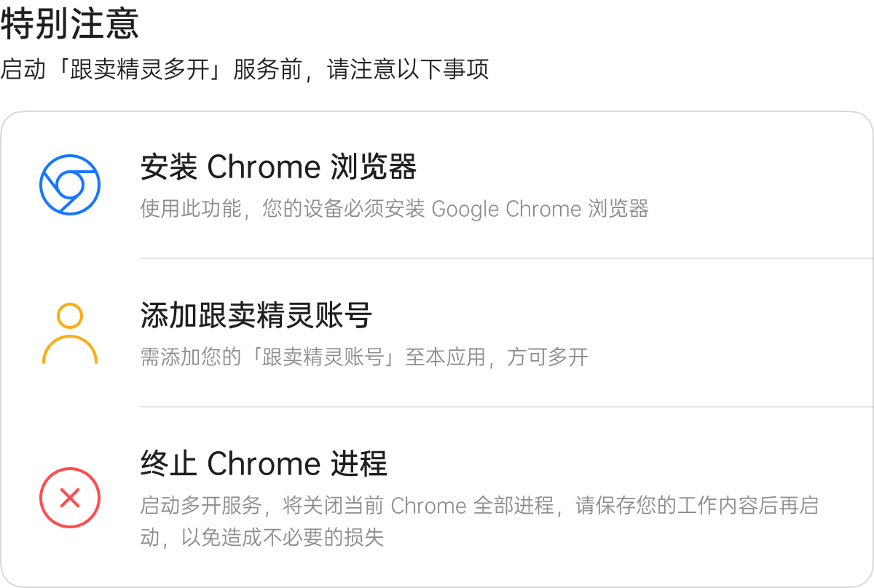Image resolution: width=874 pixels, height=588 pixels.
Task: Select the 安装 Chrome 浏览器 heading
Action: (278, 167)
